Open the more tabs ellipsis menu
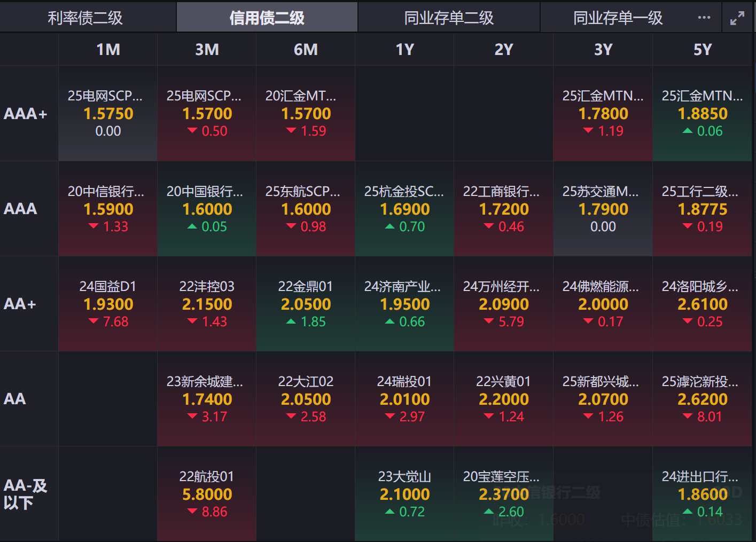The image size is (756, 542). tap(704, 18)
